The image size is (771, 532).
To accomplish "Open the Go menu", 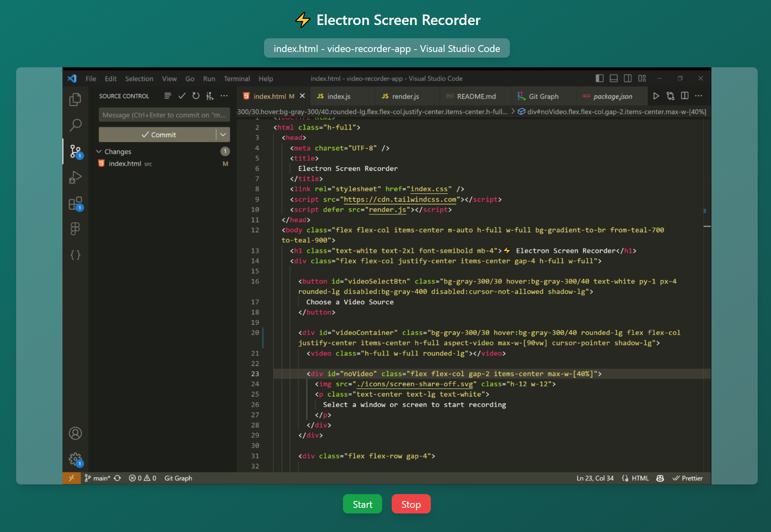I will coord(190,79).
